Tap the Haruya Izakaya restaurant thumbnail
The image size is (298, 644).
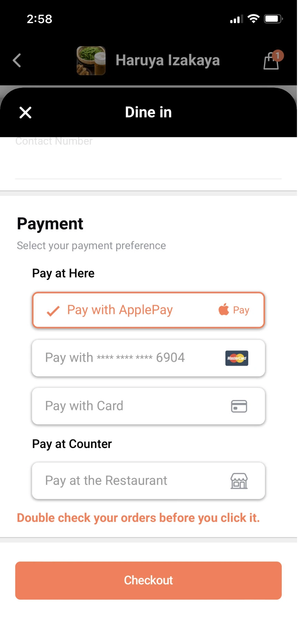(x=91, y=61)
